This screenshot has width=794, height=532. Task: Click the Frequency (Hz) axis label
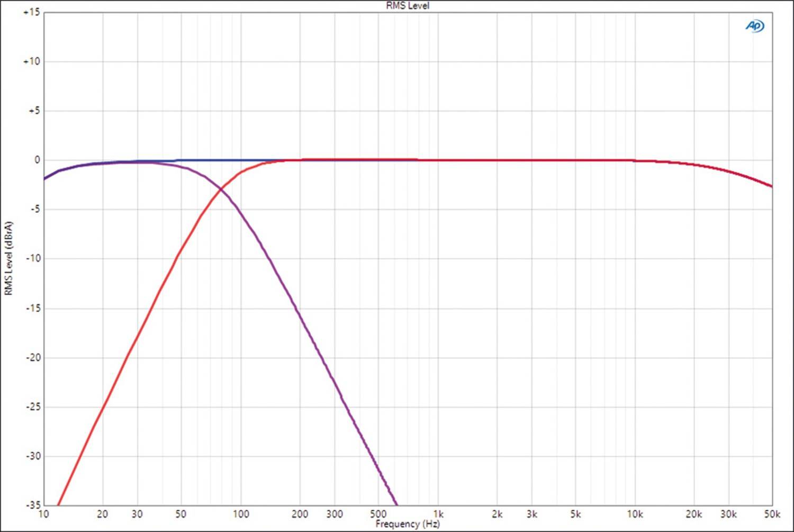pos(407,525)
